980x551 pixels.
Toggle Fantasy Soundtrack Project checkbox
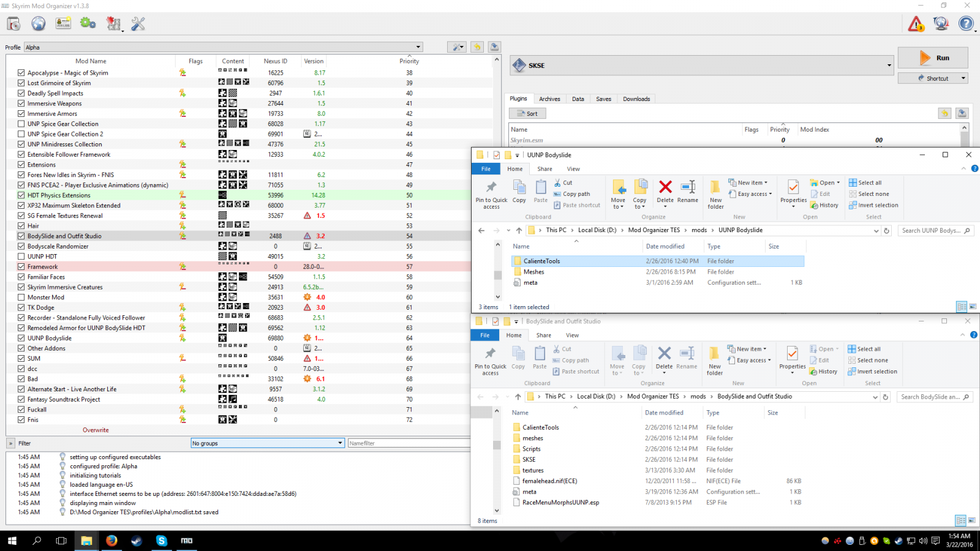[x=21, y=399]
